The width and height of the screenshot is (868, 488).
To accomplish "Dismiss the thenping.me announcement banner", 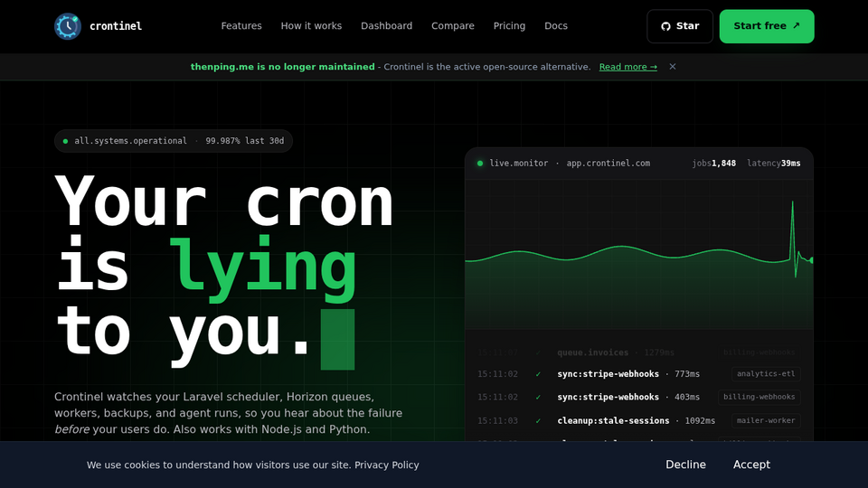I will 673,66.
